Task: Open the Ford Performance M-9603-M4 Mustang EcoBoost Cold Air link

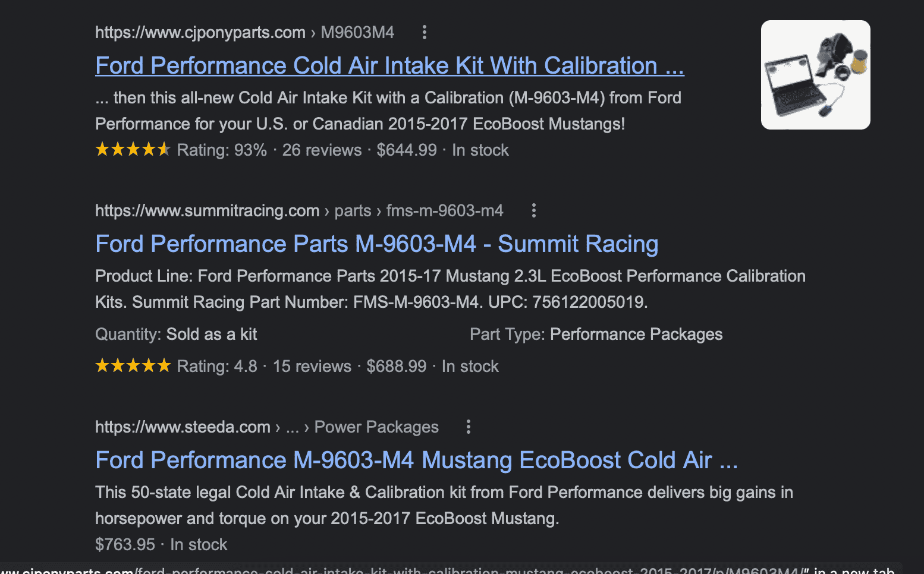Action: 416,460
